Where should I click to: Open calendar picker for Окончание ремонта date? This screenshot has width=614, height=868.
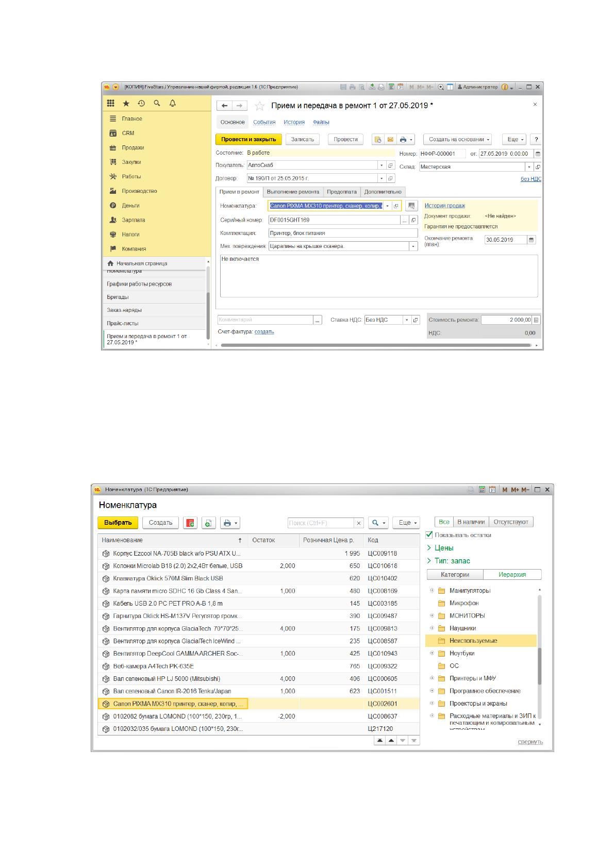coord(532,240)
